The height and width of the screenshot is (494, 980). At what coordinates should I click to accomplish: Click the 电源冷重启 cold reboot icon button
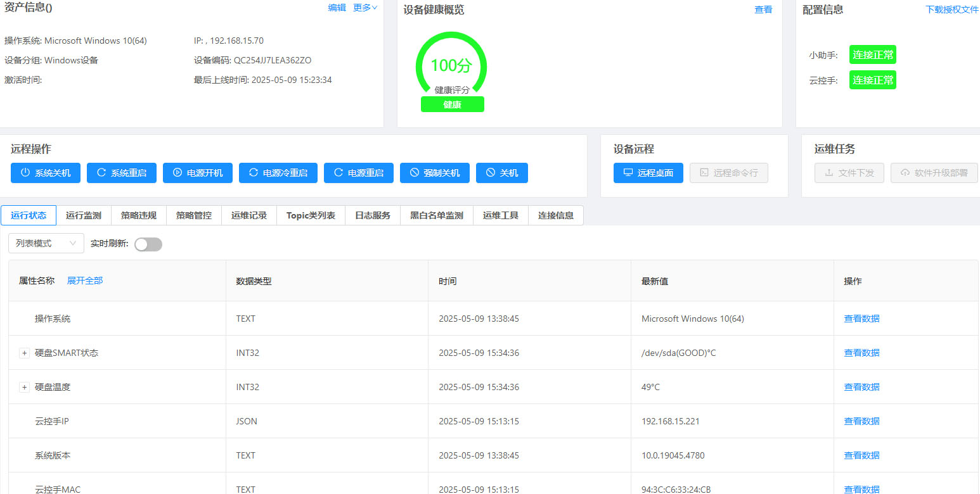tap(278, 173)
